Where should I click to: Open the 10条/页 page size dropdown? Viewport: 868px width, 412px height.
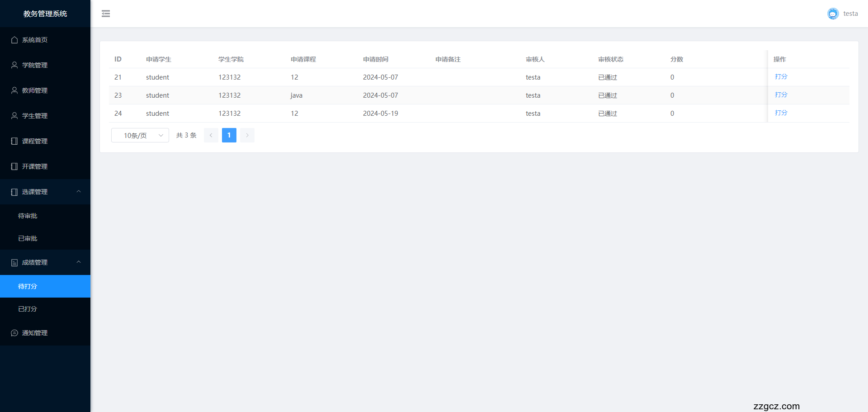(140, 135)
